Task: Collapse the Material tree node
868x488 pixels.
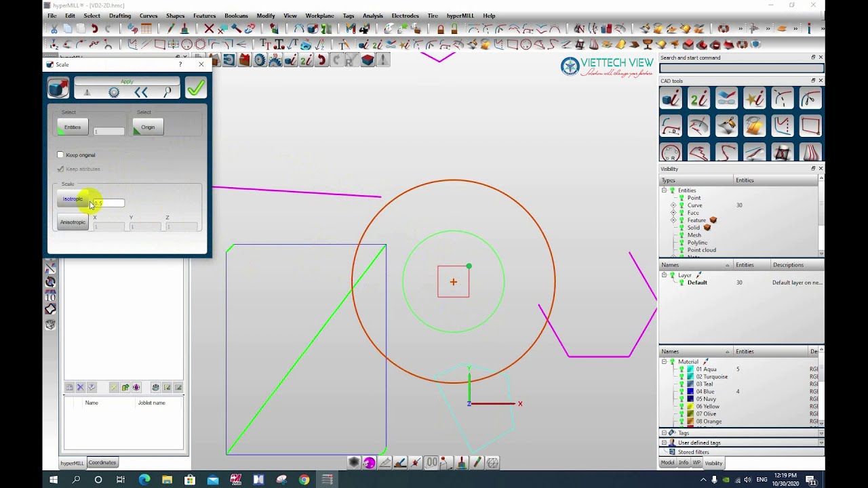Action: 665,362
